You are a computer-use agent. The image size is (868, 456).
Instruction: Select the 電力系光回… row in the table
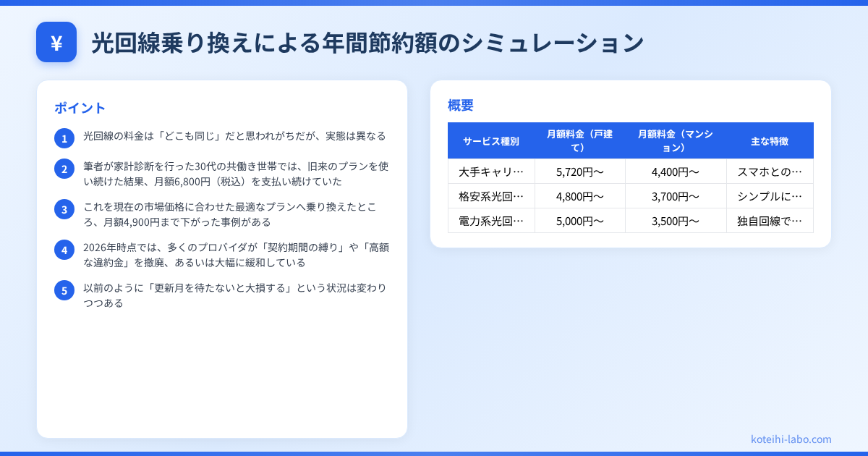(x=492, y=220)
